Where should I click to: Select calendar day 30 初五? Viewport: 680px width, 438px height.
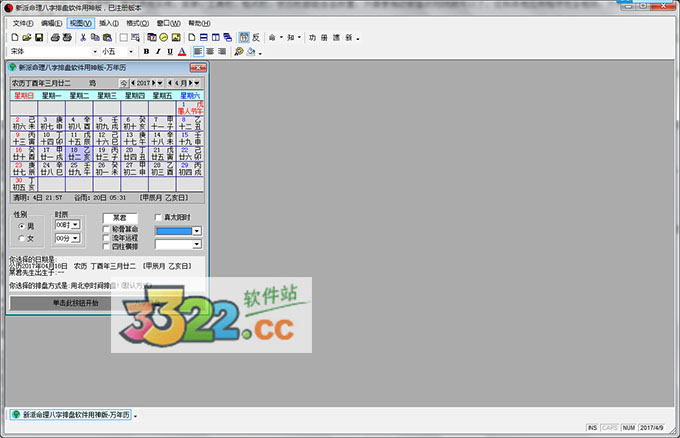coord(23,184)
